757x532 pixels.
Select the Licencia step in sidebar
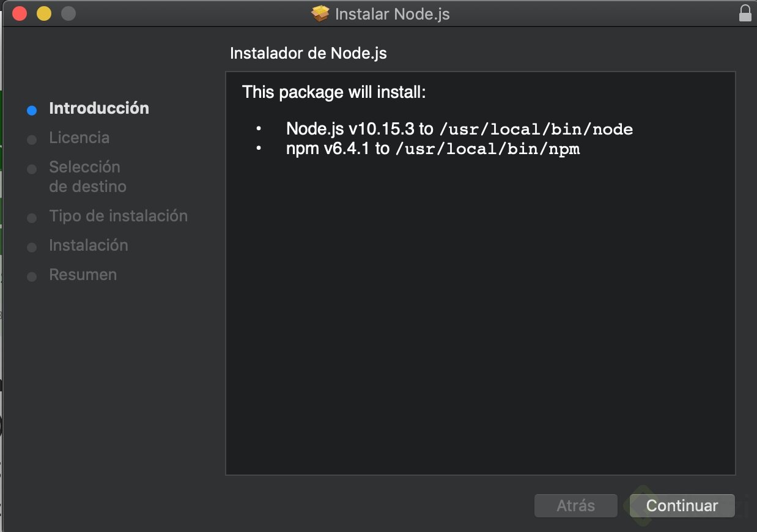(x=79, y=138)
